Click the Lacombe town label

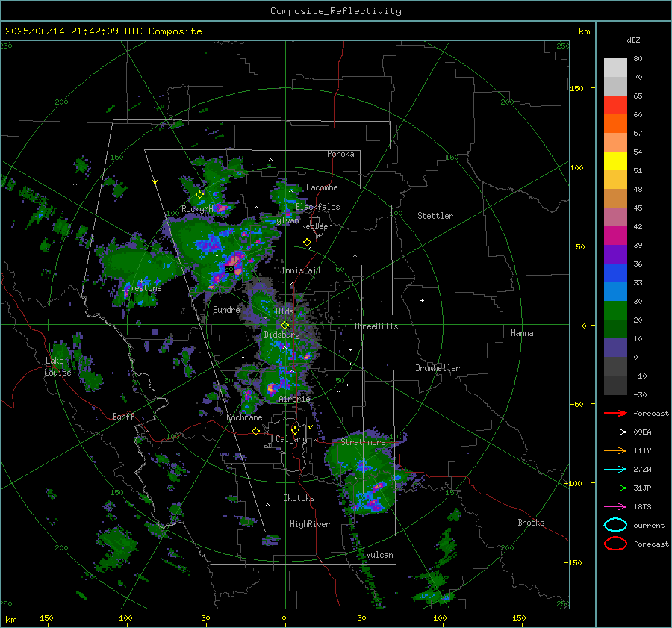[x=322, y=187]
